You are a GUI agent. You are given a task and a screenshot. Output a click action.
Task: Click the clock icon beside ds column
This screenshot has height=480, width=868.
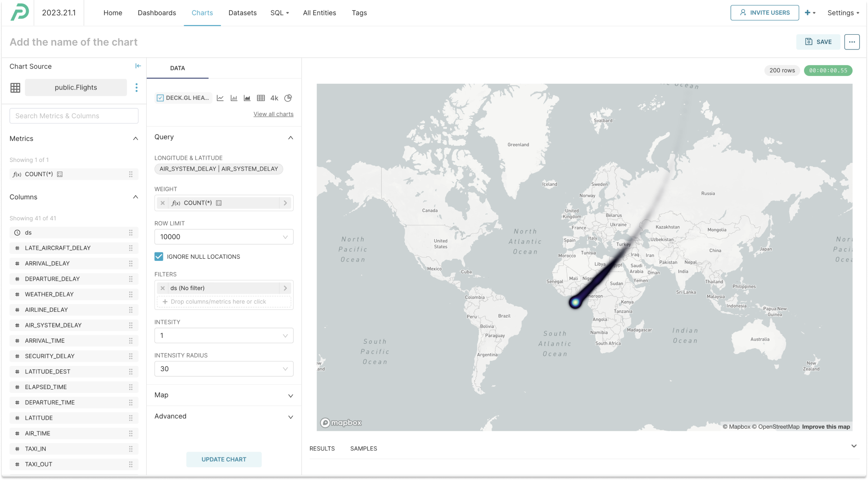coord(17,233)
